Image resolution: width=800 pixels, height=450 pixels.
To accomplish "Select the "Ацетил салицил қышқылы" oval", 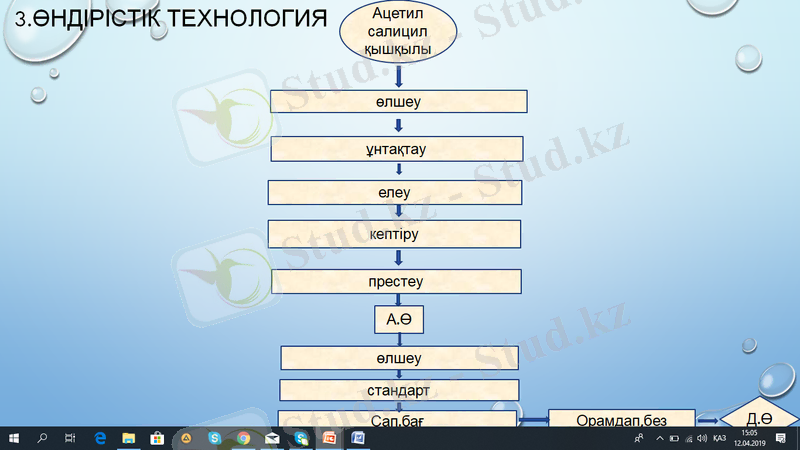I will 398,32.
